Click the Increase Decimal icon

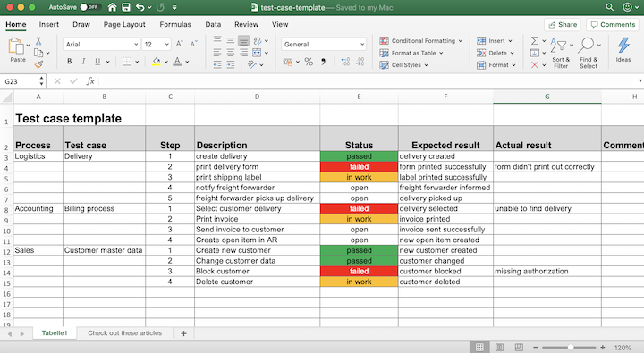[x=345, y=62]
